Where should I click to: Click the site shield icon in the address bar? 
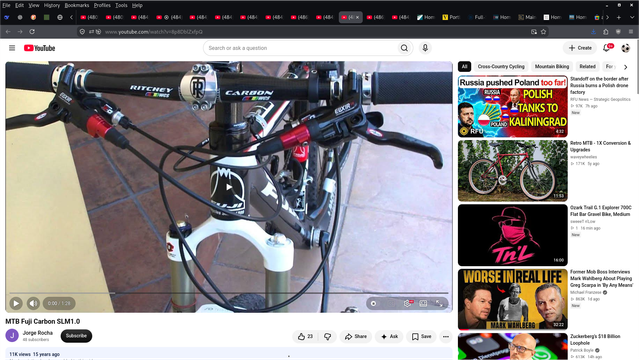(x=82, y=32)
